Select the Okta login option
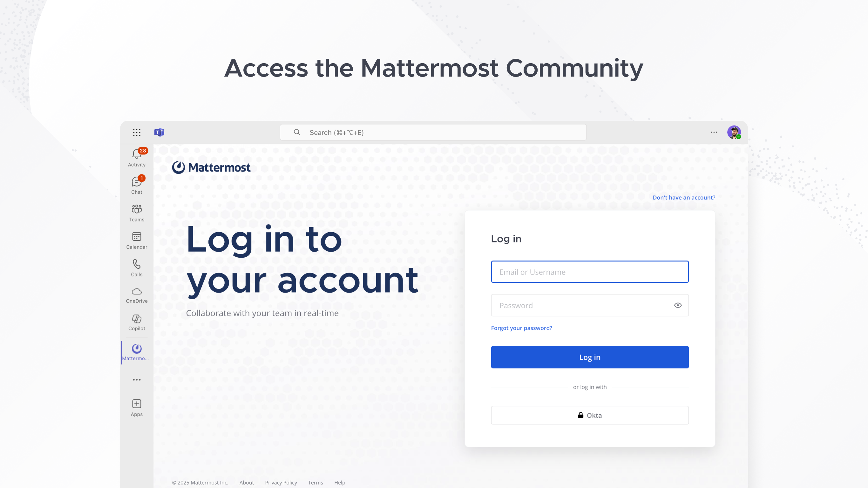 click(590, 415)
